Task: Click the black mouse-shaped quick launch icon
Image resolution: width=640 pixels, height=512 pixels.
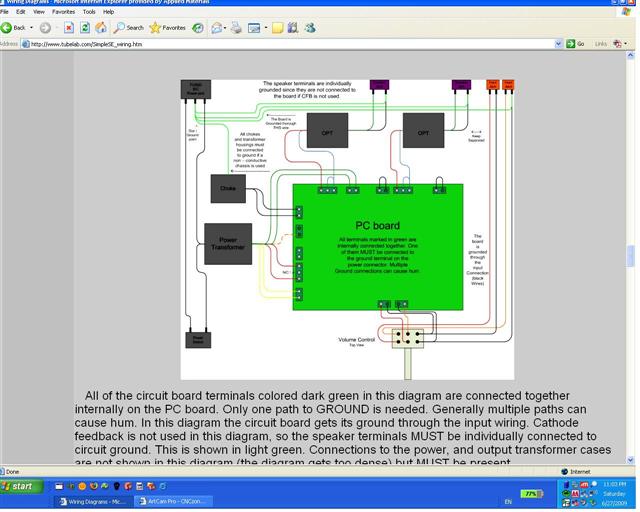Action: click(x=117, y=486)
